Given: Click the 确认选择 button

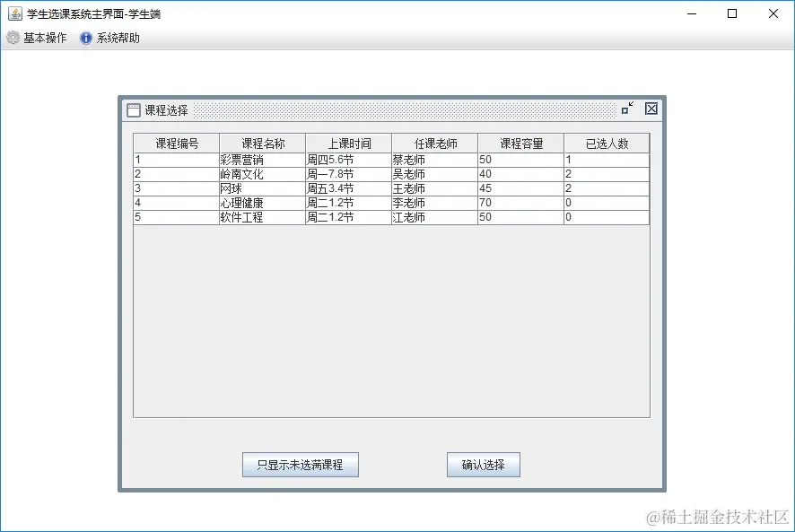Looking at the screenshot, I should click(x=483, y=465).
